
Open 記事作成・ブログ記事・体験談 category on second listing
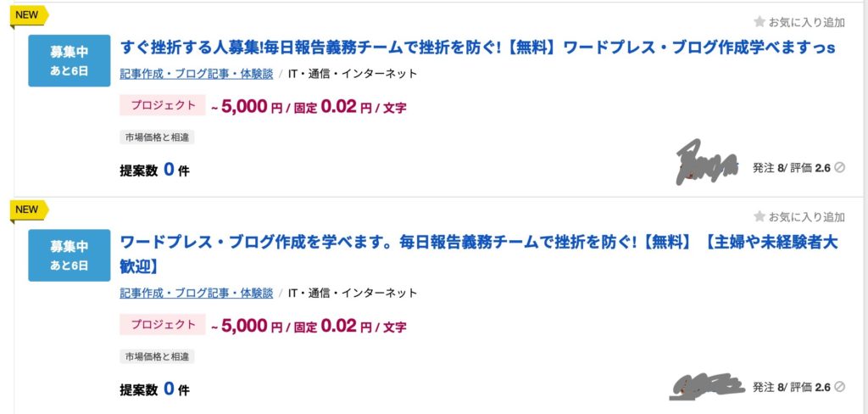pos(197,294)
